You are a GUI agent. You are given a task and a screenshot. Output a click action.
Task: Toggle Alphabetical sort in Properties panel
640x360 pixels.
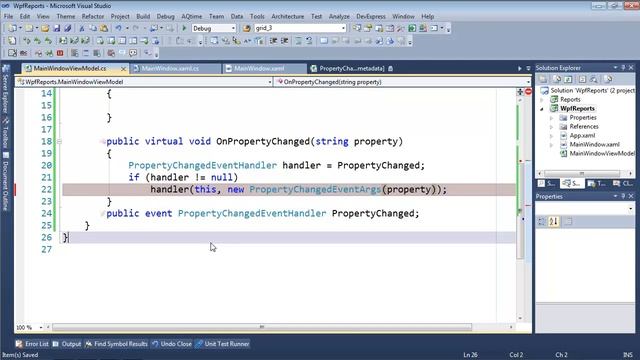tap(553, 221)
